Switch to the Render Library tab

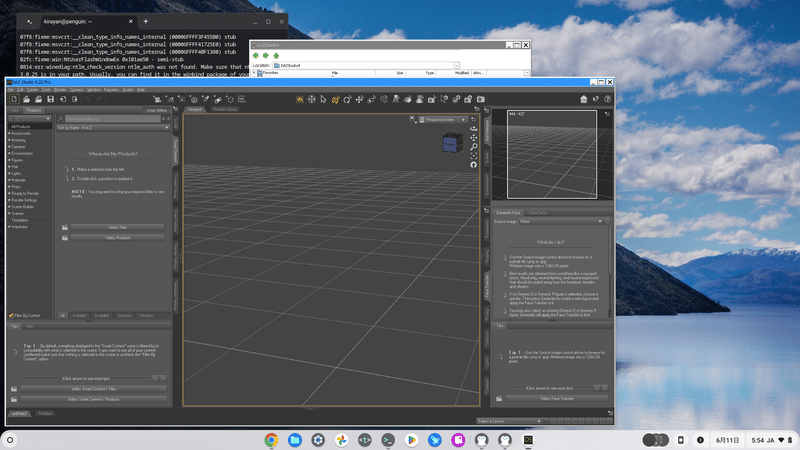pyautogui.click(x=225, y=109)
